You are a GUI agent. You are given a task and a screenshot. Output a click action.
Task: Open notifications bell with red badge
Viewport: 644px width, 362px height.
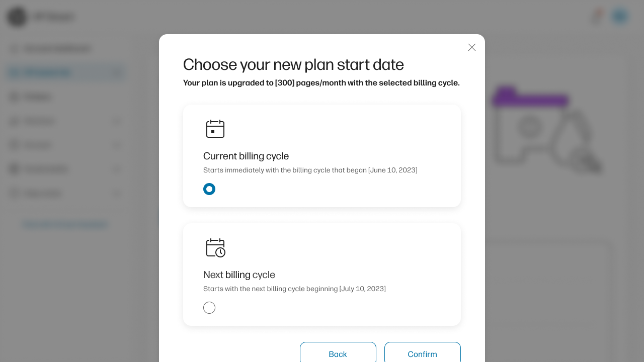point(597,16)
